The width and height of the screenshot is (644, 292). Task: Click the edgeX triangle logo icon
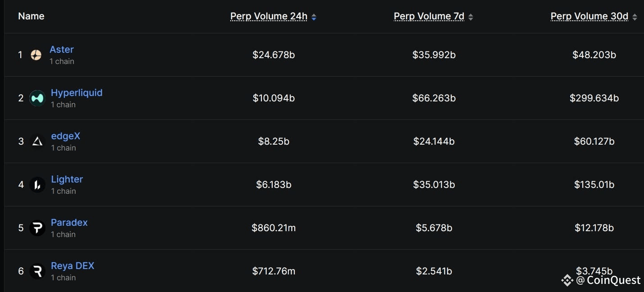[x=37, y=141]
